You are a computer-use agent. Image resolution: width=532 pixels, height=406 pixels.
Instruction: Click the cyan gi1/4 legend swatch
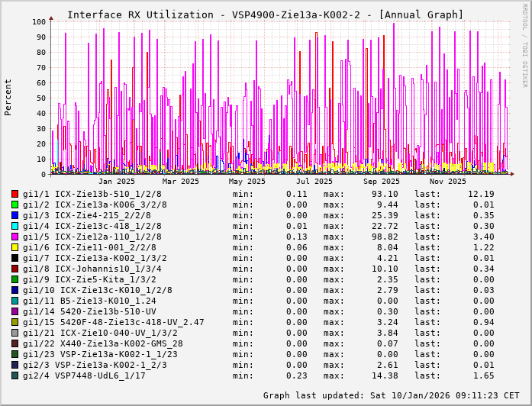pos(15,226)
